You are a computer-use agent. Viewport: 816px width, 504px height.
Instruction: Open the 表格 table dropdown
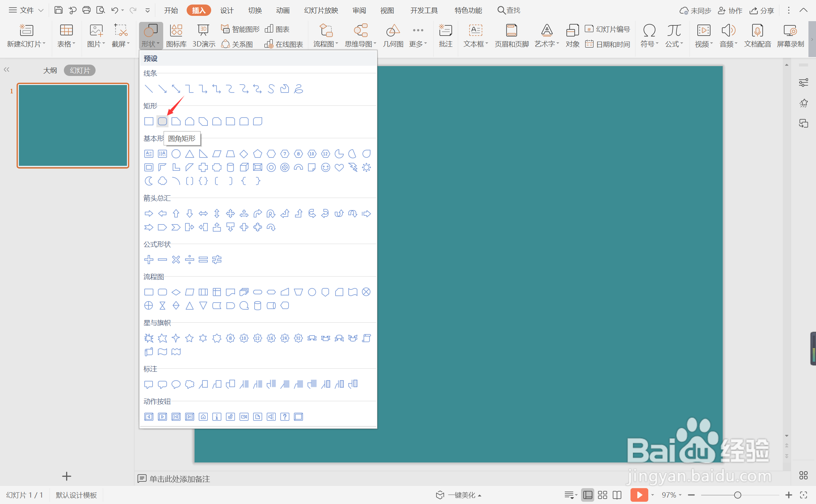point(66,36)
